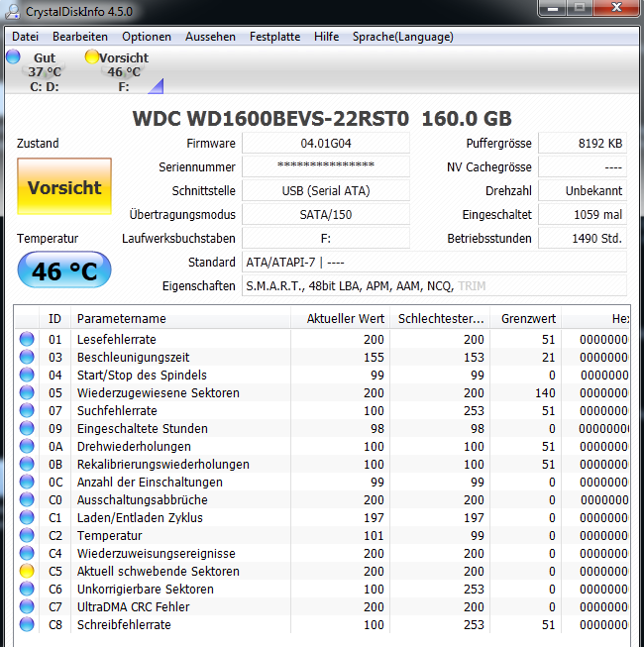The image size is (644, 647).
Task: Click the Schlechtester column header
Action: pos(440,319)
